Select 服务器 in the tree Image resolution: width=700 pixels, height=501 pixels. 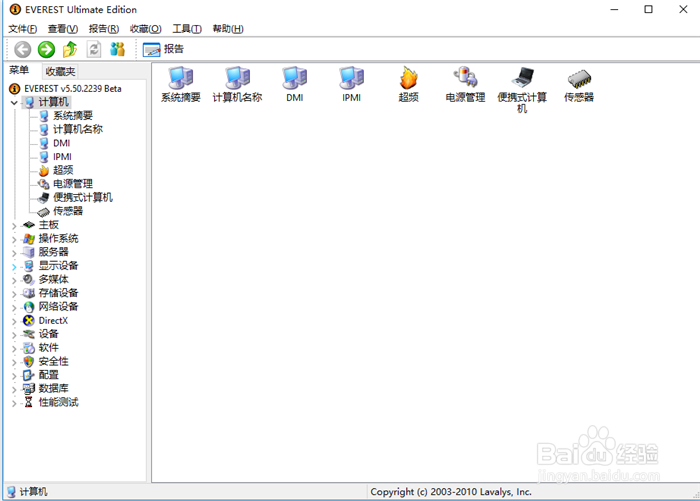53,252
